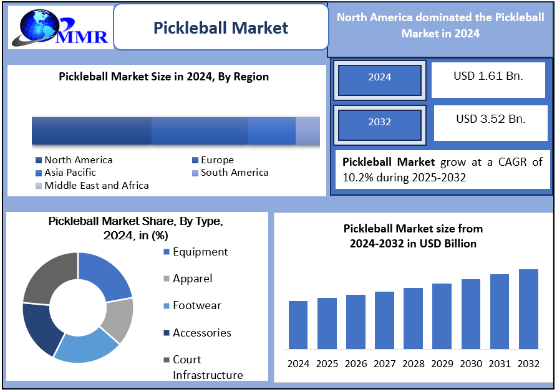Click the Apparel legend square
Image resolution: width=557 pixels, height=392 pixels.
click(167, 279)
